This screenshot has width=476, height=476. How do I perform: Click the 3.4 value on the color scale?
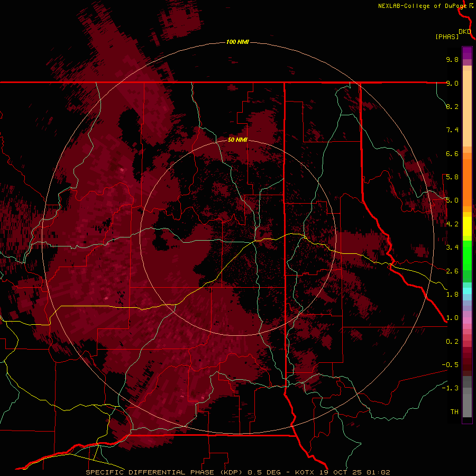point(452,248)
